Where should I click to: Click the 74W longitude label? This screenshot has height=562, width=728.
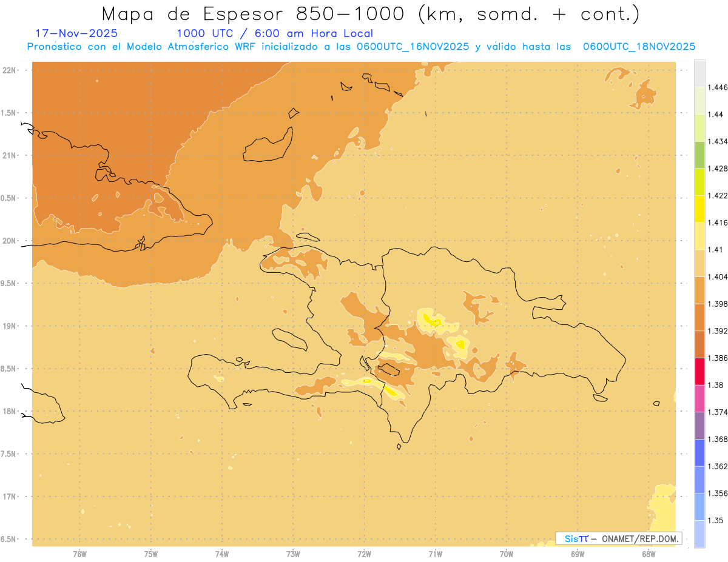click(222, 554)
